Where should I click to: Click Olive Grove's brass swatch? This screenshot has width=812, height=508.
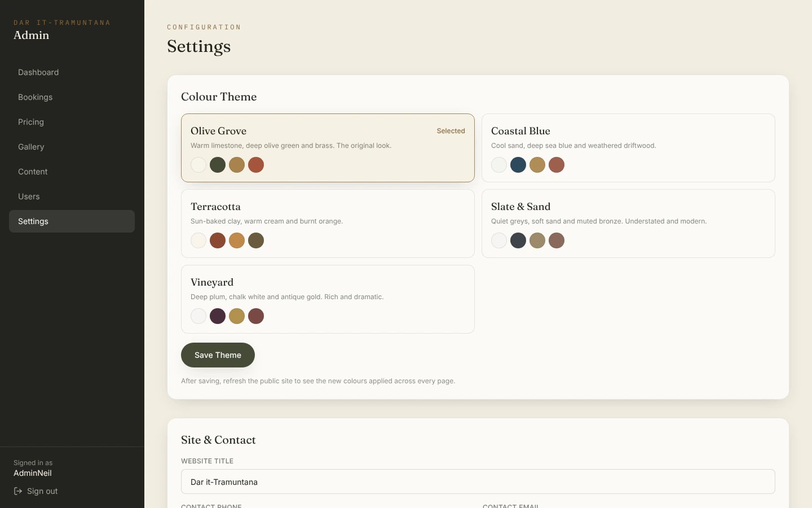(237, 165)
